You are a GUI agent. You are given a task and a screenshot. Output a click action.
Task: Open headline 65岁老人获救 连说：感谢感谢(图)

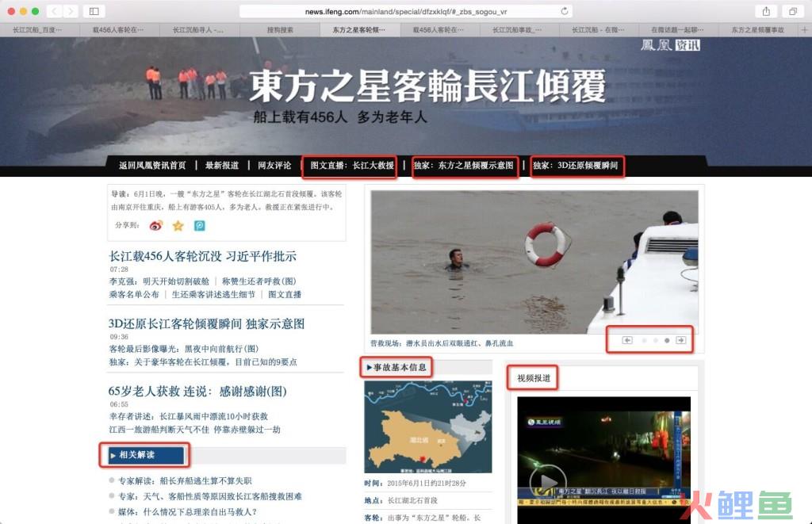(197, 392)
